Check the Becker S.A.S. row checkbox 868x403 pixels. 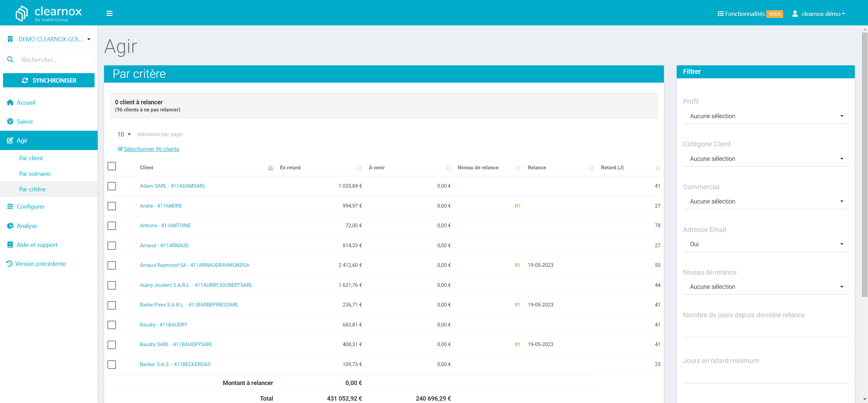click(x=112, y=364)
